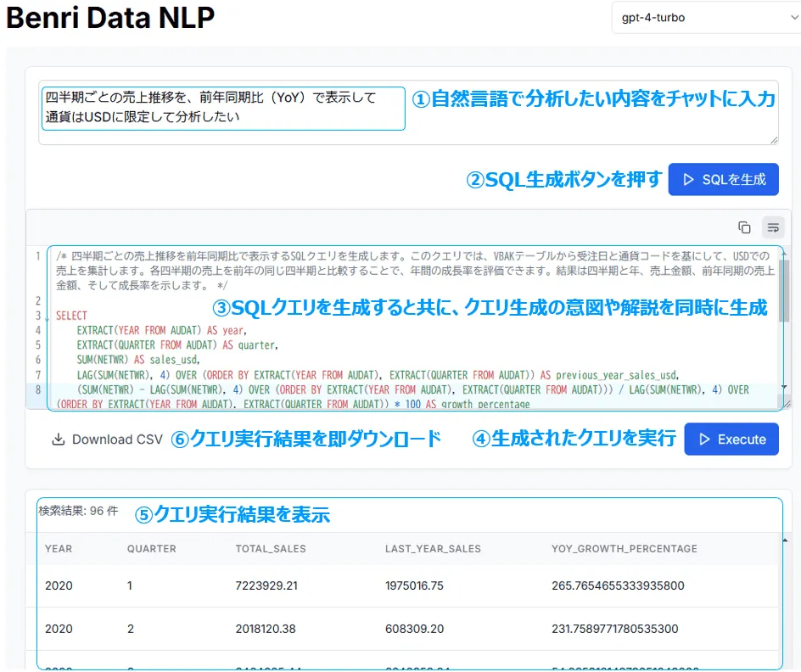Click the SQLを生成 button
Screen dimensions: 801x672
coord(723,179)
